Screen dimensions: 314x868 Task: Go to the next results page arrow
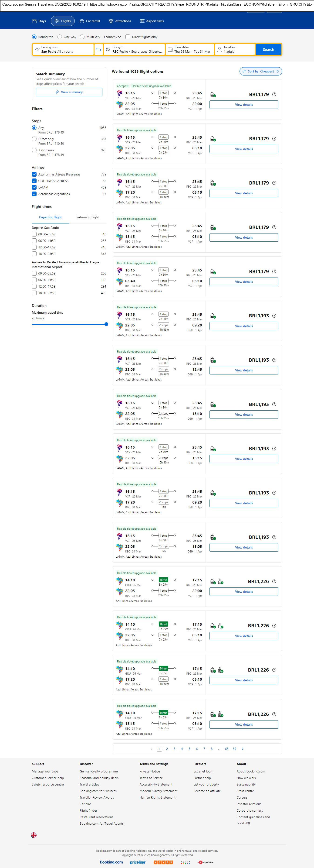pyautogui.click(x=243, y=749)
